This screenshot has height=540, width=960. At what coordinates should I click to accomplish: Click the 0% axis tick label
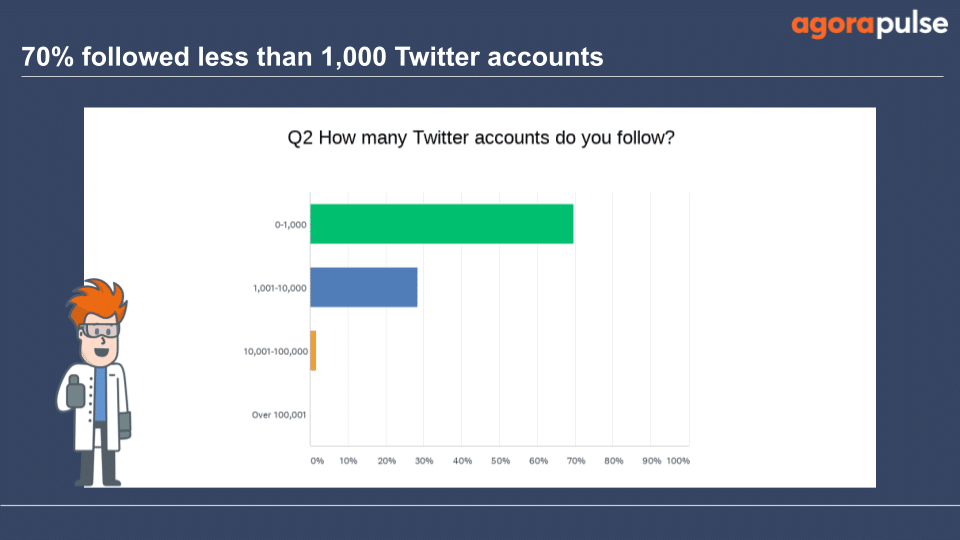317,460
